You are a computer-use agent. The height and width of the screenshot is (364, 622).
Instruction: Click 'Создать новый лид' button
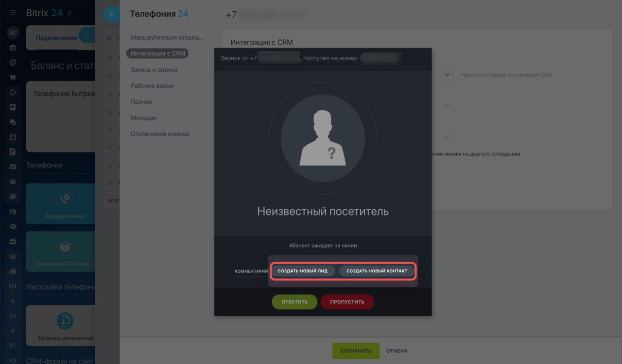(x=303, y=271)
